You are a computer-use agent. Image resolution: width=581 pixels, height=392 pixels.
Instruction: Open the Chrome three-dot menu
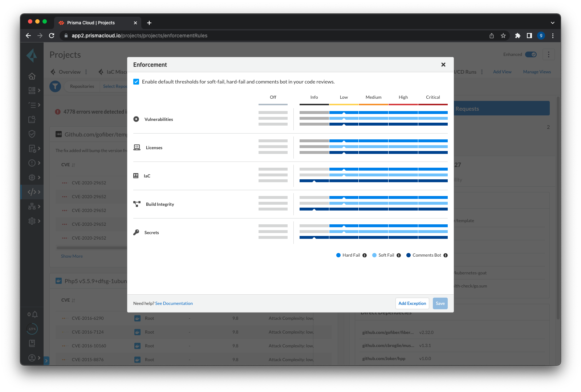[x=553, y=36]
